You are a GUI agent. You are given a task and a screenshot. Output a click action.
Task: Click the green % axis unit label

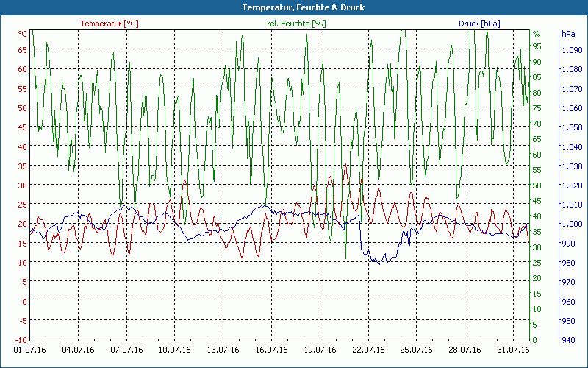click(x=537, y=34)
